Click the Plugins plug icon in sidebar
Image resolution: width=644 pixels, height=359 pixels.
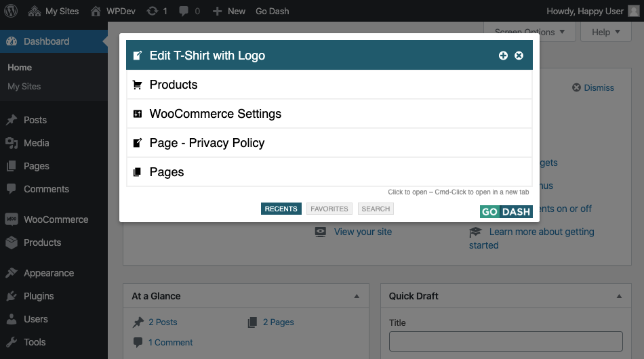pyautogui.click(x=12, y=296)
